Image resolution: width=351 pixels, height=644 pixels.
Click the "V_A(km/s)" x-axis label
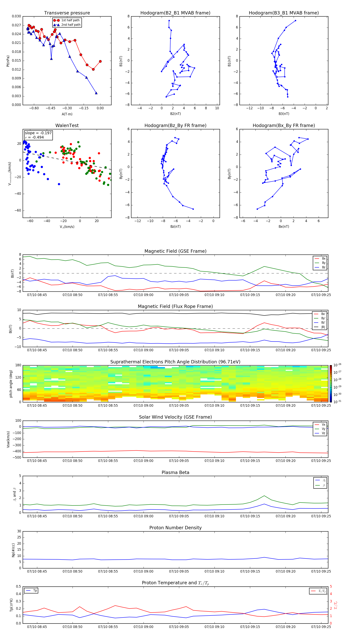click(x=67, y=227)
